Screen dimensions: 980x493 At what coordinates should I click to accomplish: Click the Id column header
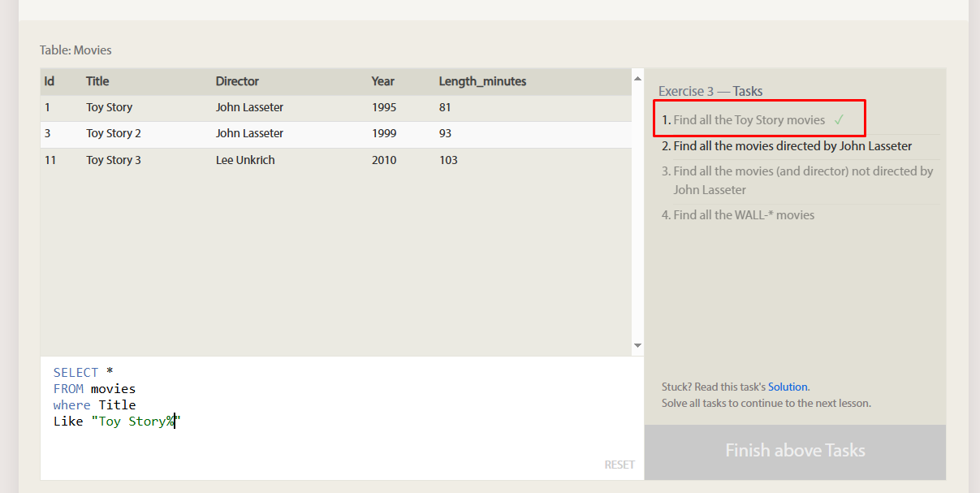pyautogui.click(x=50, y=81)
